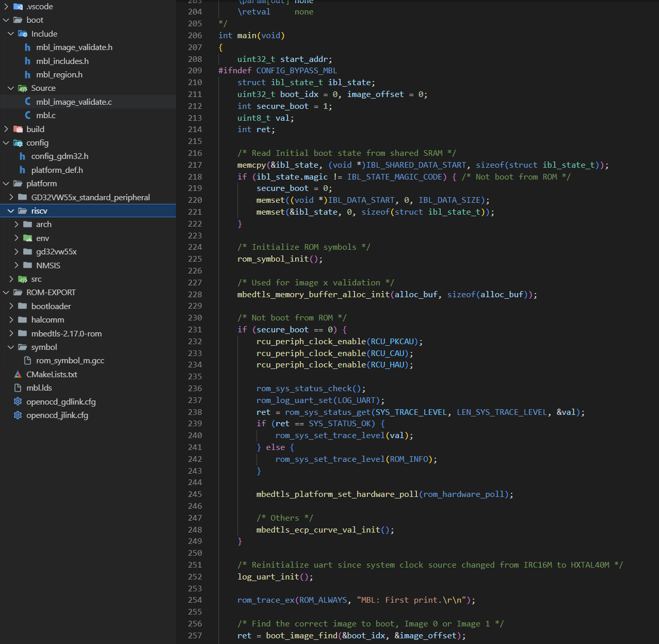Open platform_def.h file name
The width and height of the screenshot is (659, 644).
57,170
